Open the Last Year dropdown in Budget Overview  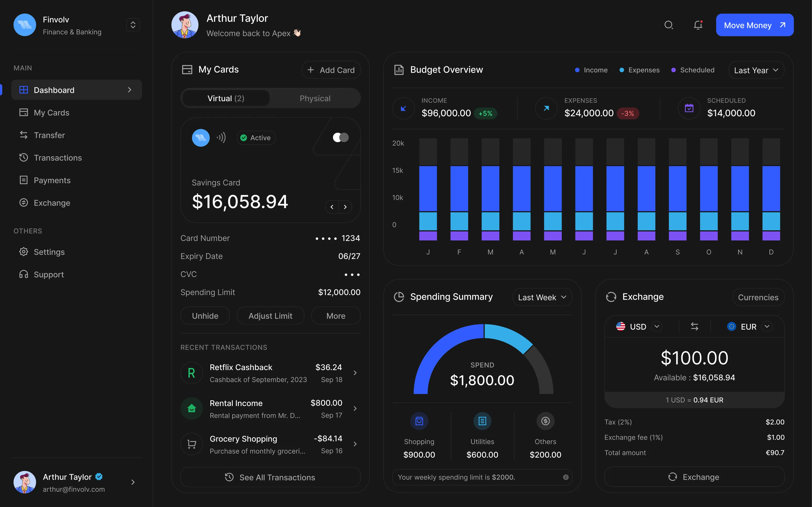[756, 70]
